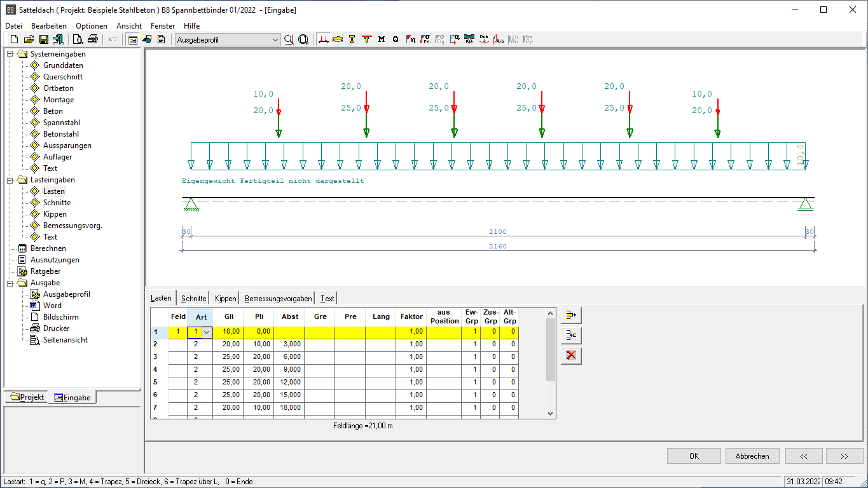This screenshot has width=868, height=488.
Task: Click the printer icon in the toolbar
Action: [x=93, y=39]
